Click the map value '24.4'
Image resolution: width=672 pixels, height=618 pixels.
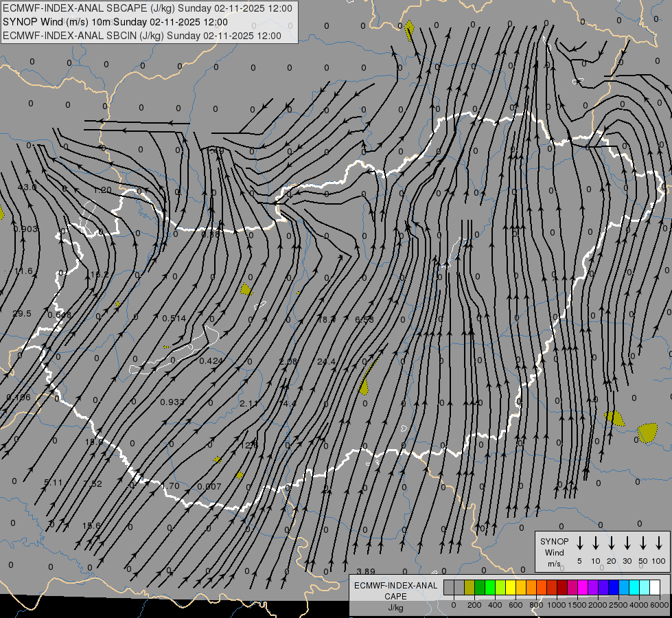(x=326, y=362)
